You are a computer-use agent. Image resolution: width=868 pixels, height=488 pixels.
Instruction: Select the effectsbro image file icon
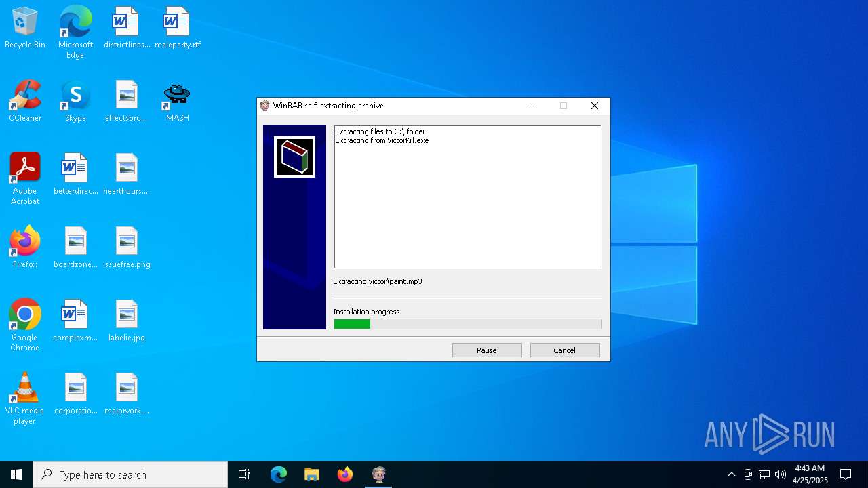126,102
